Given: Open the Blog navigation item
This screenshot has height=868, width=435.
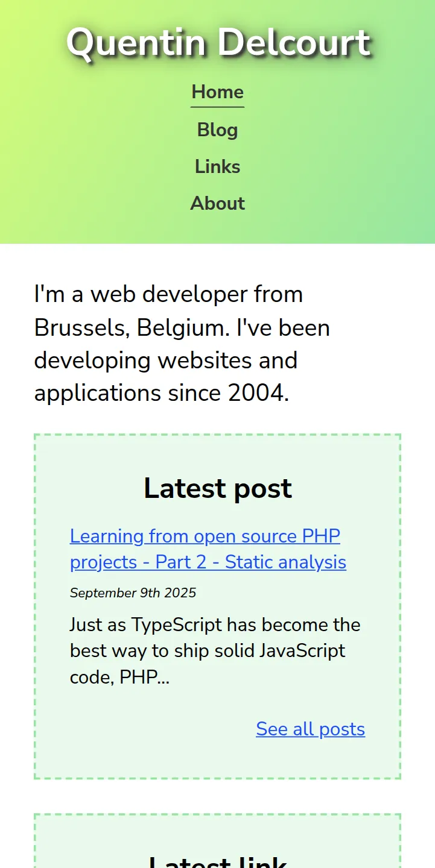Looking at the screenshot, I should point(217,130).
